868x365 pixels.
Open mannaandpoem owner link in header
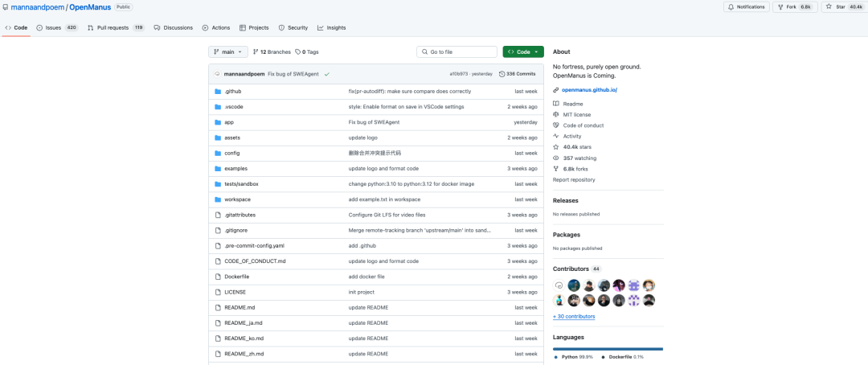coord(38,7)
